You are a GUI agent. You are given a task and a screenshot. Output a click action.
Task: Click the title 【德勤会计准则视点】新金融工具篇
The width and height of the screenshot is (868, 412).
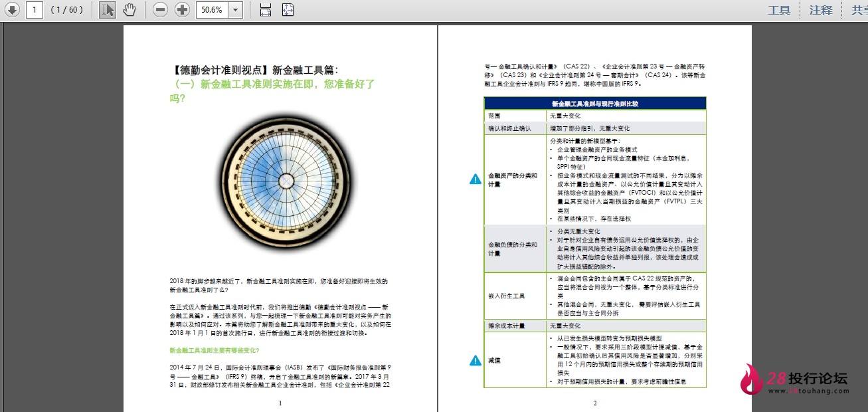[254, 70]
